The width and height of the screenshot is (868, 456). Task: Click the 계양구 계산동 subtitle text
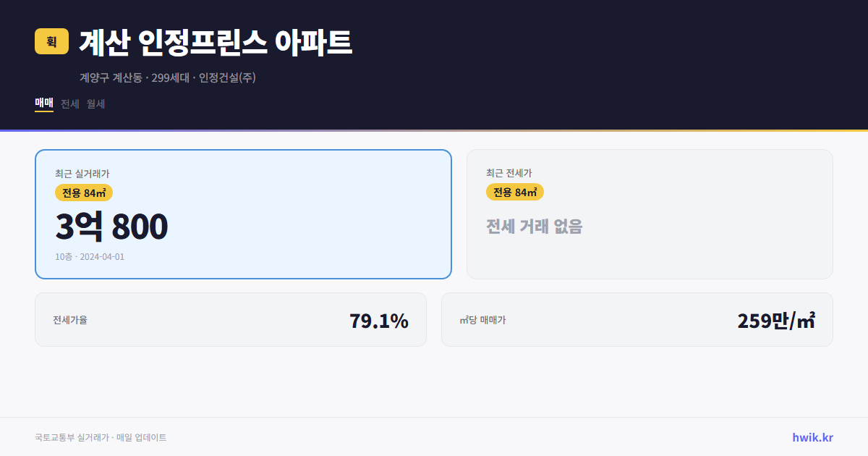112,78
